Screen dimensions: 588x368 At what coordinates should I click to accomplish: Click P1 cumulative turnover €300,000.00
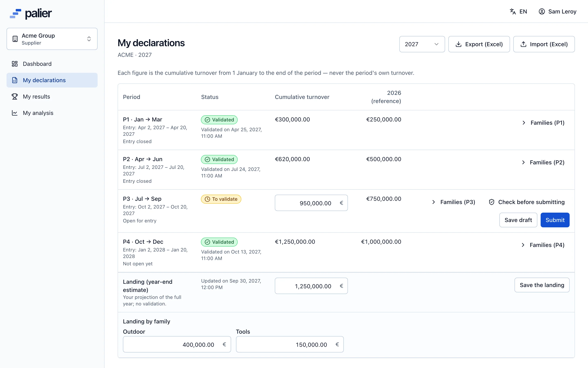[x=292, y=120]
